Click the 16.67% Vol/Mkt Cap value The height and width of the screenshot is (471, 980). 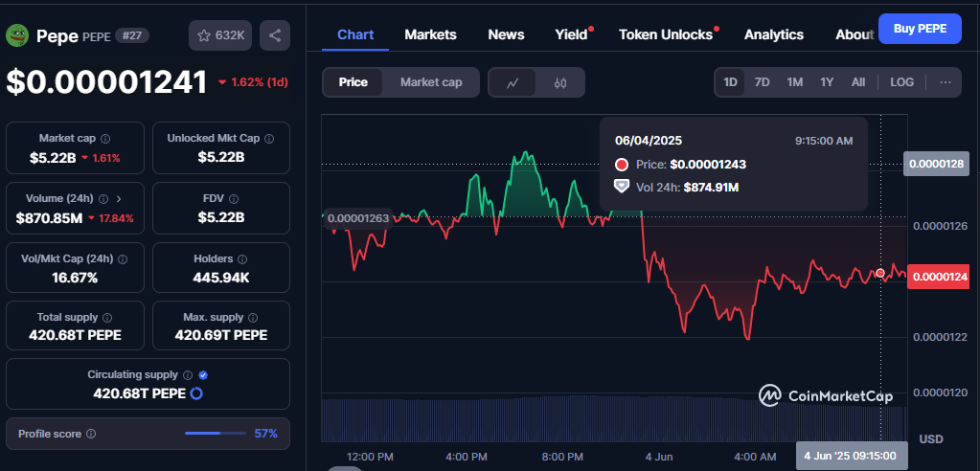tap(75, 278)
